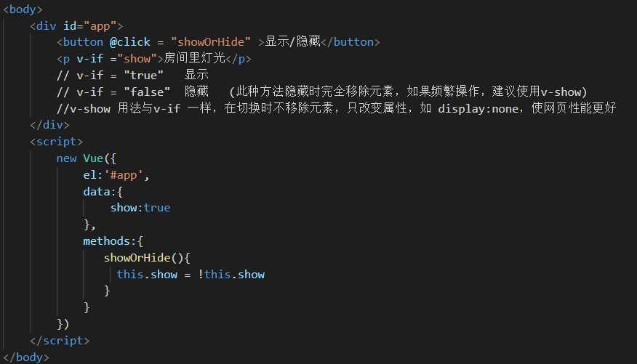Click the closing button tag
637x364 pixels.
(350, 41)
